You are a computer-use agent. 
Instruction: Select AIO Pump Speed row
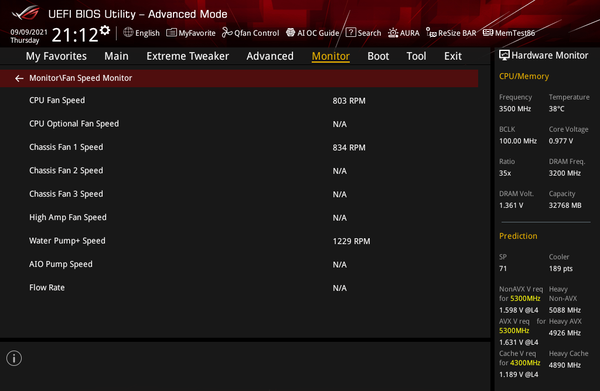[x=239, y=264]
